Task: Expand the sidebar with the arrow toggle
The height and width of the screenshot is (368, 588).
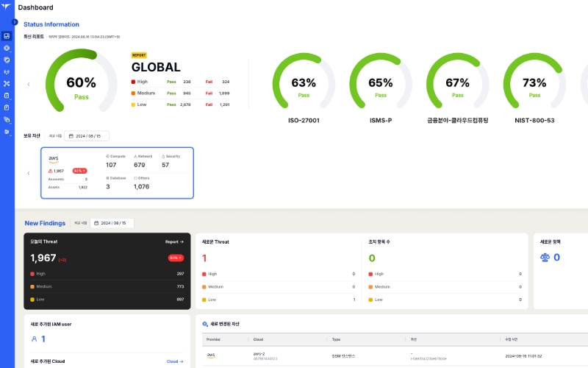Action: coord(15,22)
